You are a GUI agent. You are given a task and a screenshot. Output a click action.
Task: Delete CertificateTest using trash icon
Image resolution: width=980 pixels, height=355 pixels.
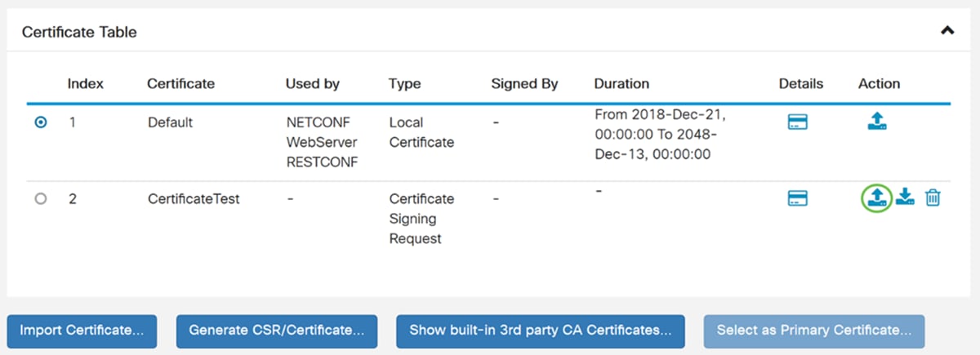tap(933, 197)
